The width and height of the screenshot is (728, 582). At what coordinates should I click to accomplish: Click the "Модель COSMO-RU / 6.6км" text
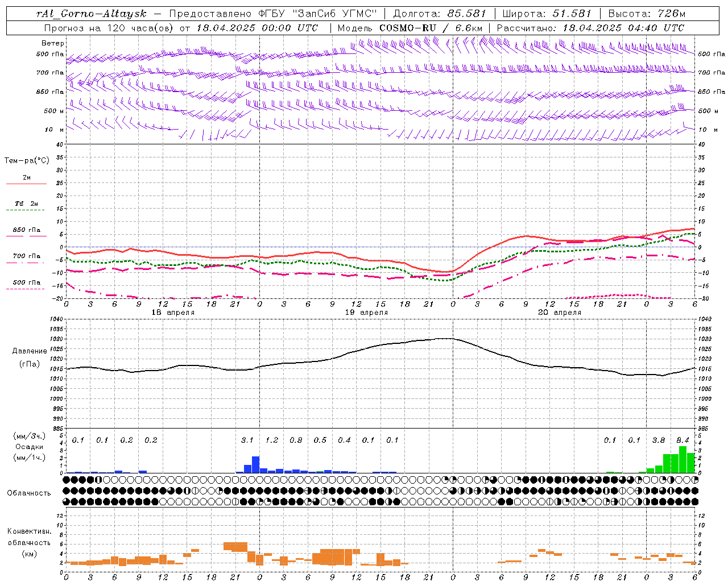click(410, 28)
